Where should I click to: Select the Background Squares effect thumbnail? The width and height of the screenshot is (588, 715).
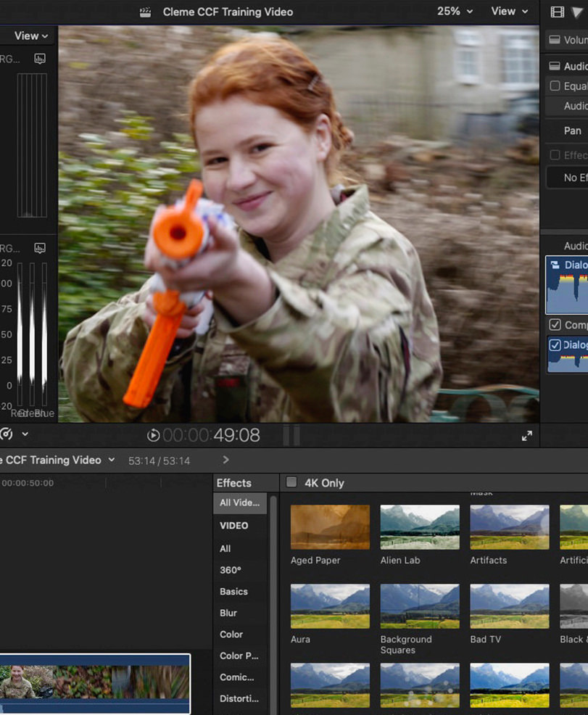[420, 606]
